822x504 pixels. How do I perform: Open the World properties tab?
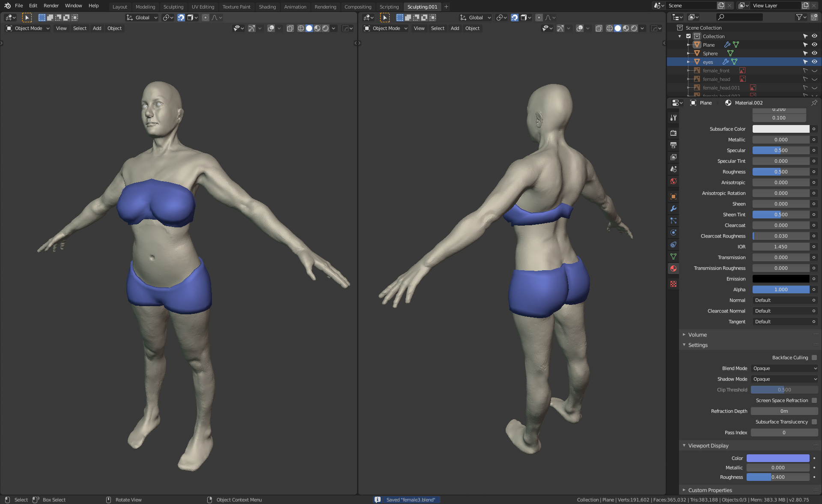(x=673, y=181)
